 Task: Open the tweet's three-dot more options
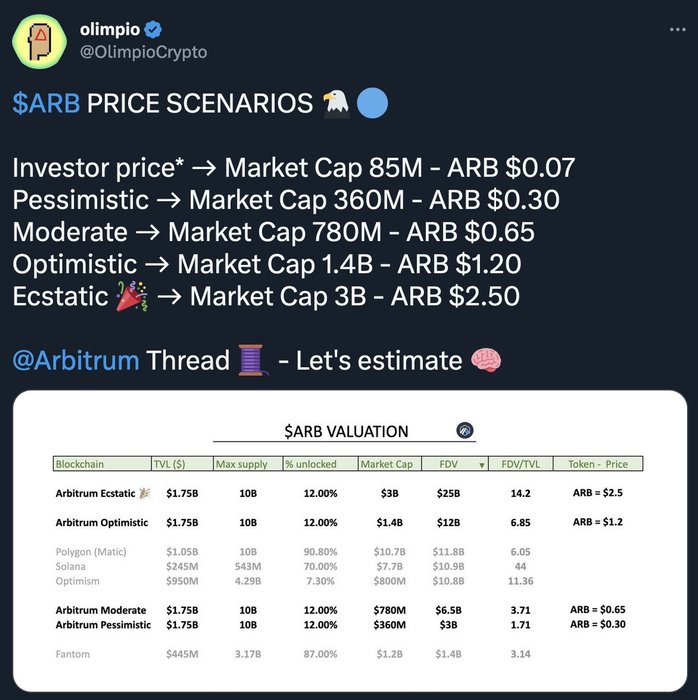point(670,29)
